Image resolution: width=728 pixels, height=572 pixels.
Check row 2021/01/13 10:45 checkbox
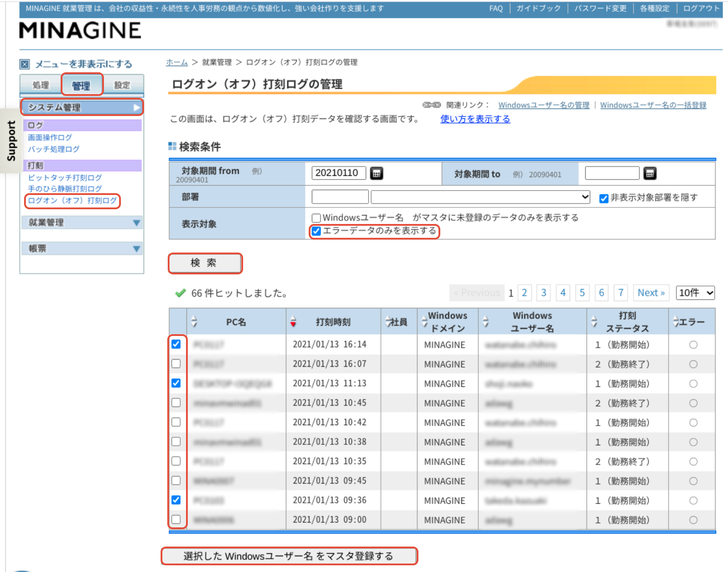(176, 402)
